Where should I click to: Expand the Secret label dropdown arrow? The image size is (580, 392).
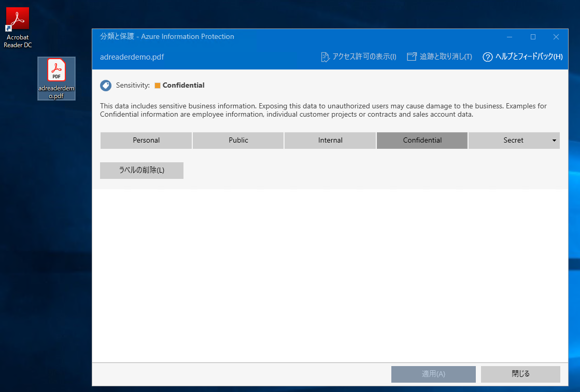pos(554,141)
